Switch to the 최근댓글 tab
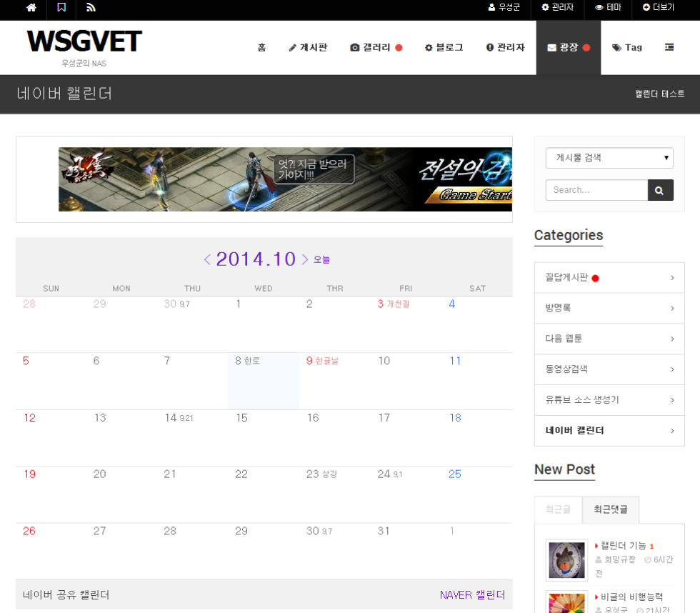 [x=610, y=509]
